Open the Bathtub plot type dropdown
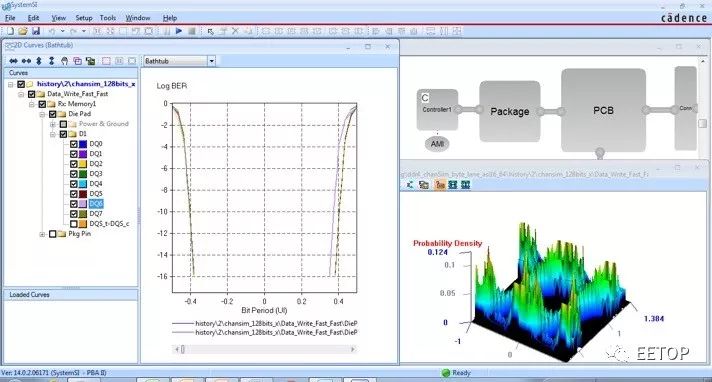Image resolution: width=712 pixels, height=382 pixels. 212,61
